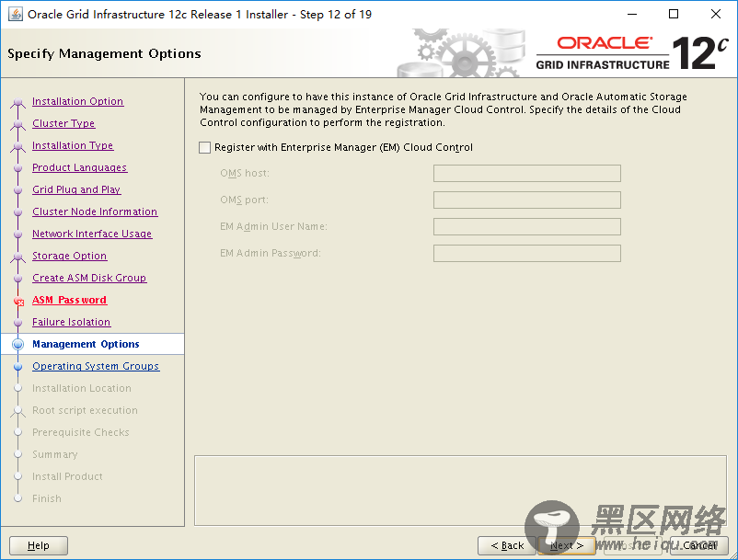
Task: Return to Cluster Node Information step
Action: pyautogui.click(x=95, y=212)
